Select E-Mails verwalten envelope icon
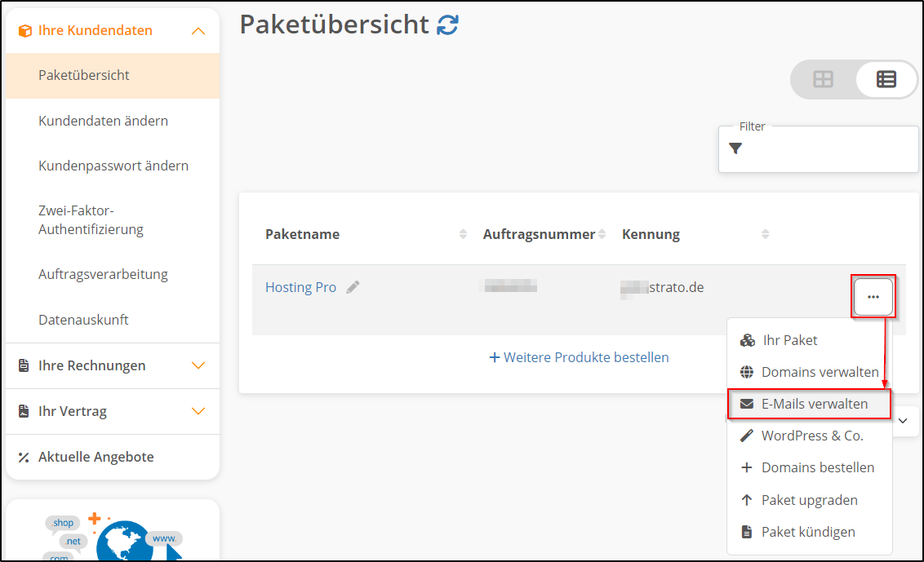 tap(745, 403)
